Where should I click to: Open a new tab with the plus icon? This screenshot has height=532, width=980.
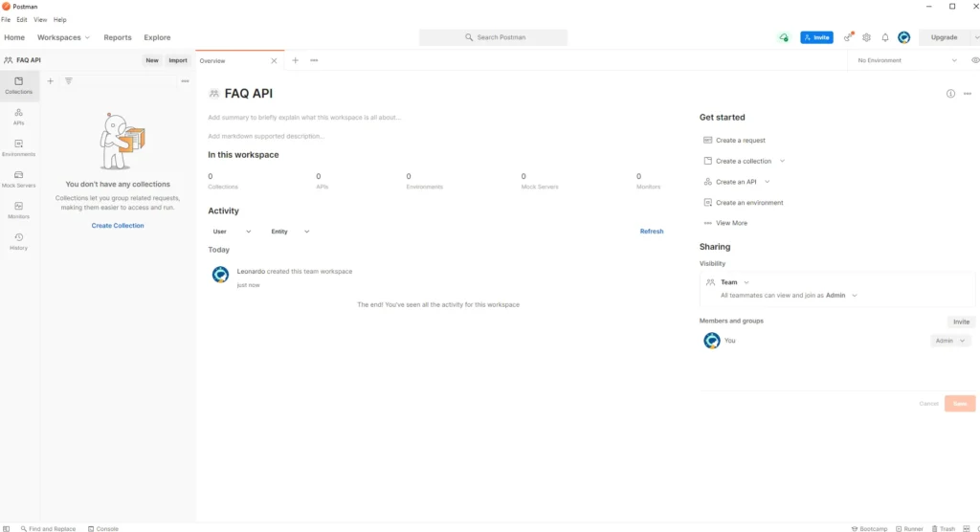pos(295,60)
